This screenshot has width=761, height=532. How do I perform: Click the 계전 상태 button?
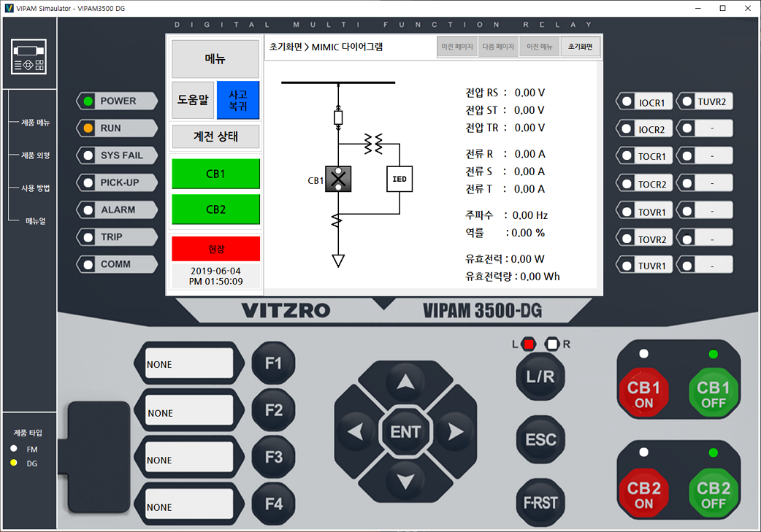point(215,136)
